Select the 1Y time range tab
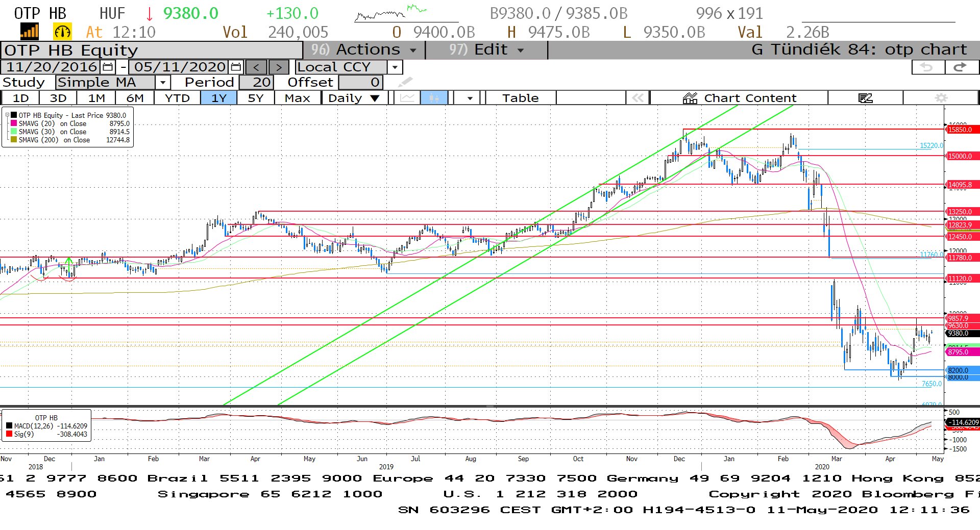This screenshot has width=980, height=530. (x=219, y=98)
